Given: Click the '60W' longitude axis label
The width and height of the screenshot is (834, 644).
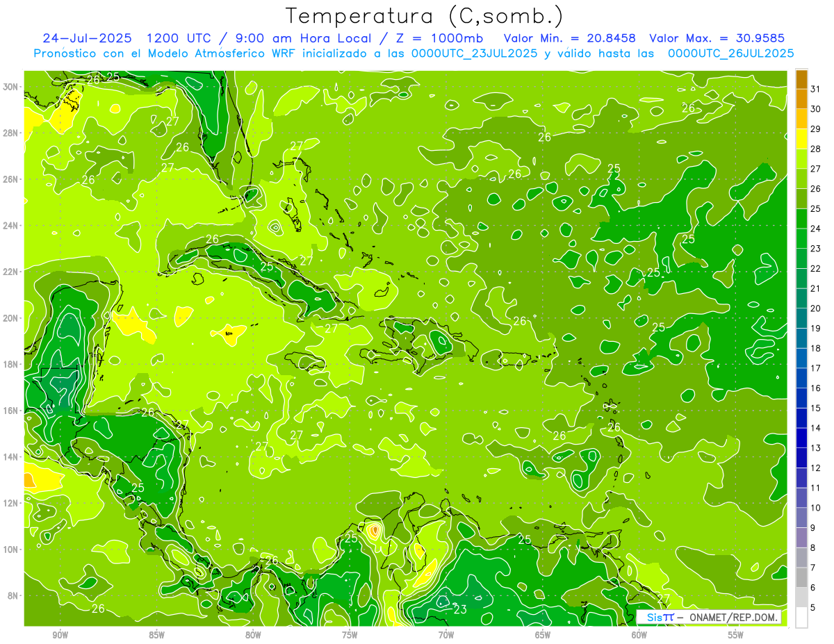Looking at the screenshot, I should pos(639,635).
